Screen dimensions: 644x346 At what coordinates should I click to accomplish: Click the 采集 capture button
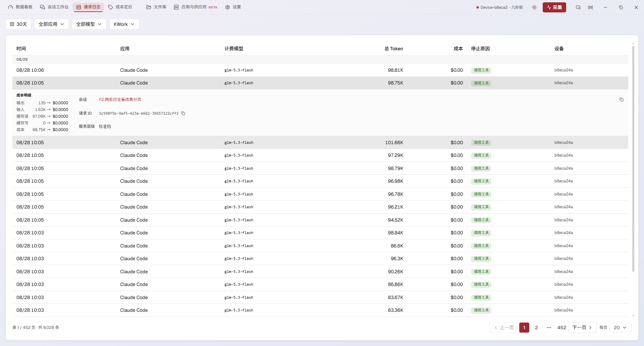click(x=554, y=7)
